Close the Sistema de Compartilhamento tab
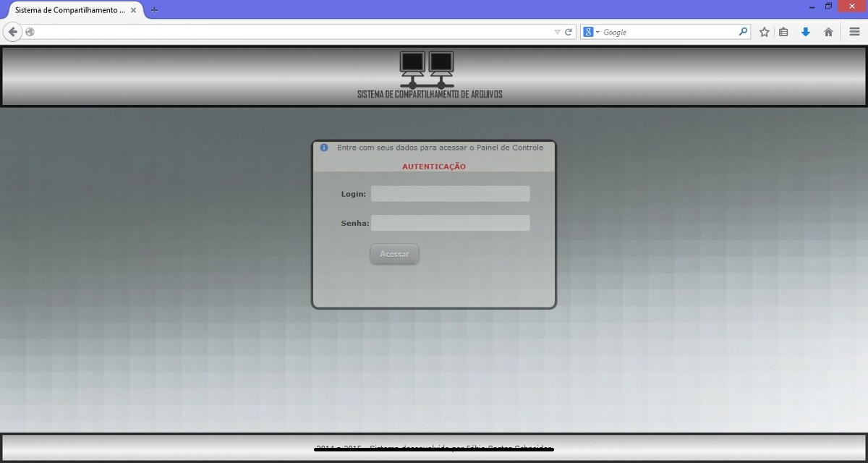The width and height of the screenshot is (868, 463). point(133,10)
